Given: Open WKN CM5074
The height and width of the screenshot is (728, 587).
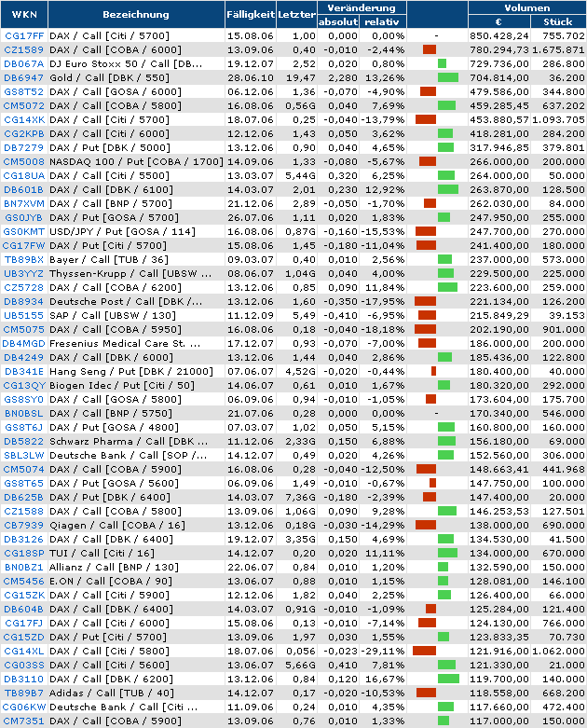Looking at the screenshot, I should [x=23, y=469].
